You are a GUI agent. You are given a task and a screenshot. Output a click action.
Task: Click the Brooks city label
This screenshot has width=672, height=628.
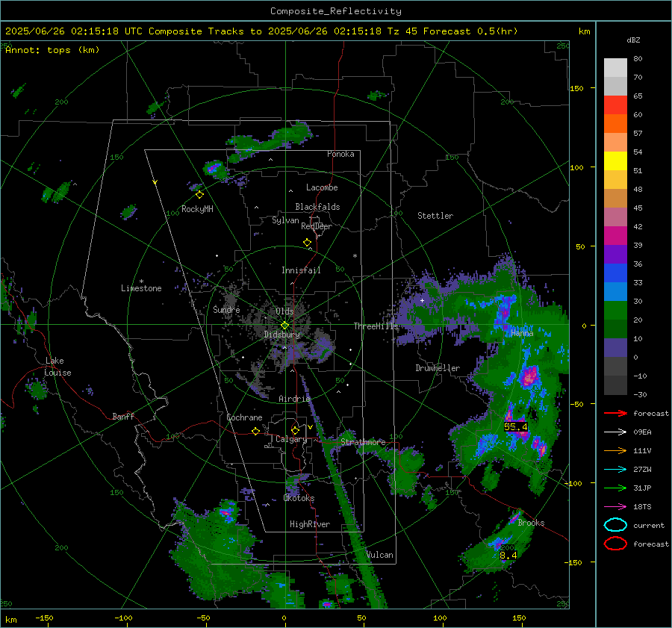tap(531, 523)
